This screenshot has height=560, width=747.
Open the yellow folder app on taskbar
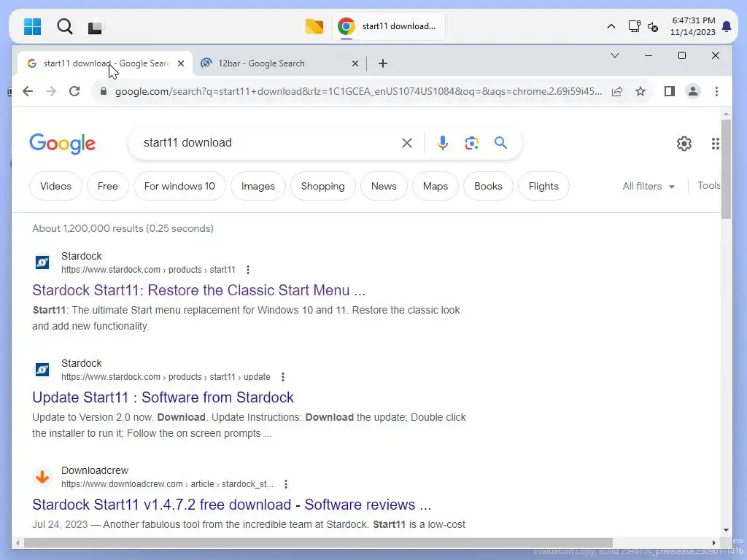[x=314, y=26]
